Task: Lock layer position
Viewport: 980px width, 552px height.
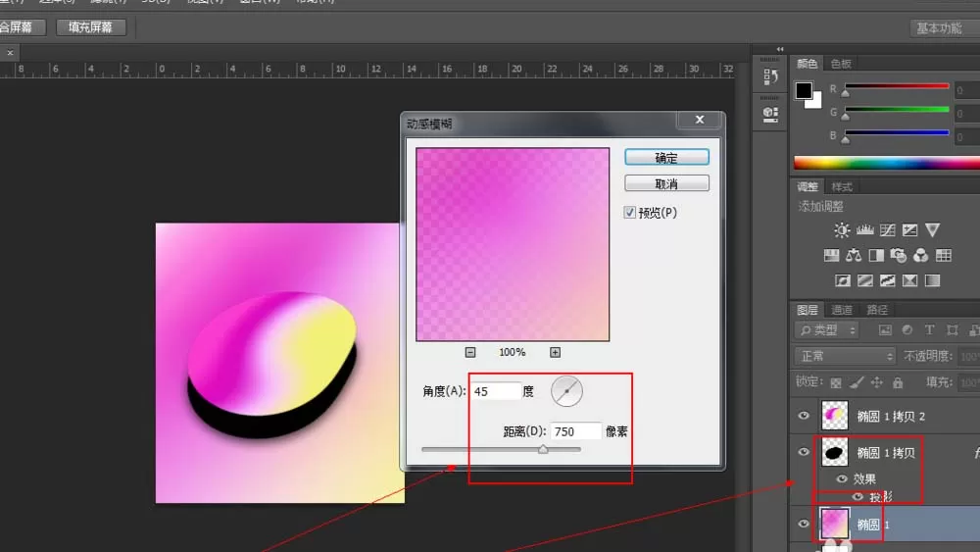Action: tap(877, 382)
